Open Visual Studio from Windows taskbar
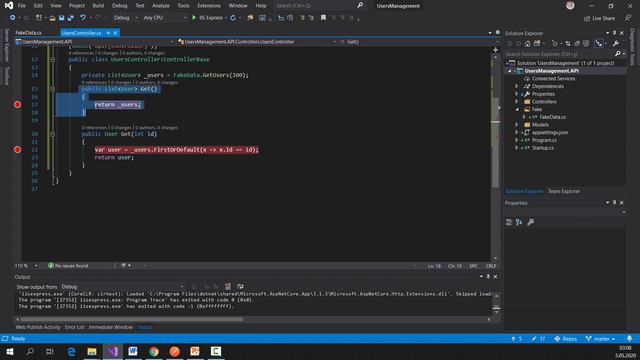 pos(113,351)
